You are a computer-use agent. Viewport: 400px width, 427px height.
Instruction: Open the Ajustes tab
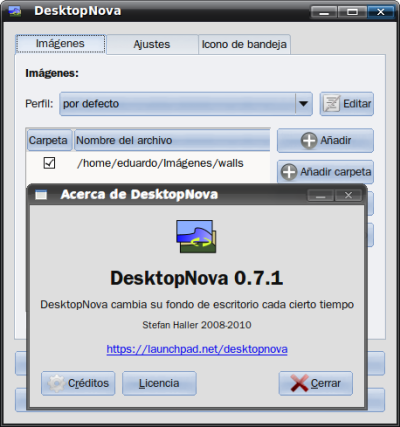coord(152,44)
